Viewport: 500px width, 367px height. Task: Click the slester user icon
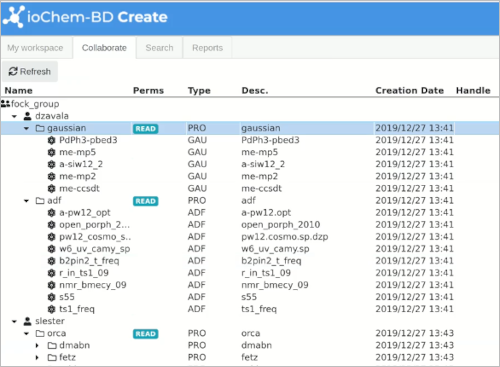(27, 321)
